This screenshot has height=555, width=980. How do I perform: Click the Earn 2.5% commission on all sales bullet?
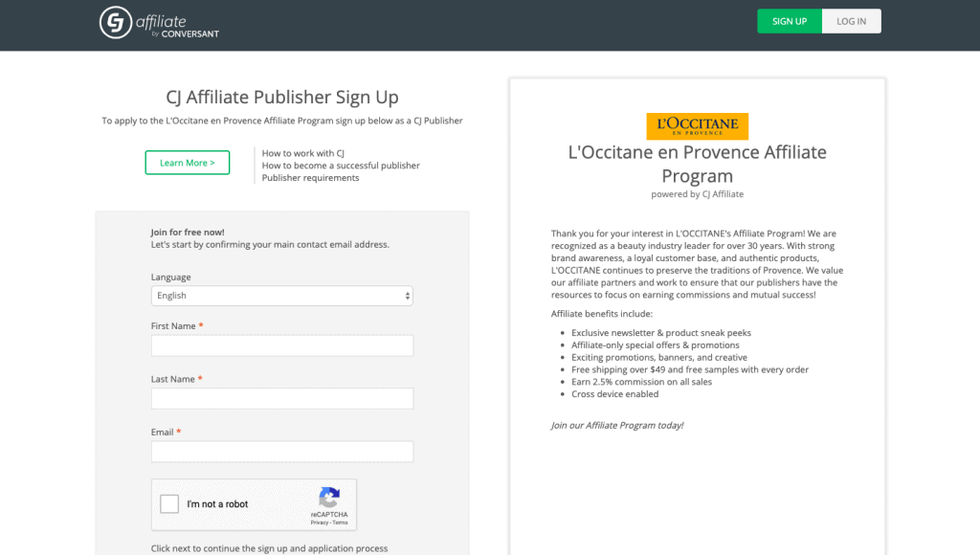click(x=641, y=382)
